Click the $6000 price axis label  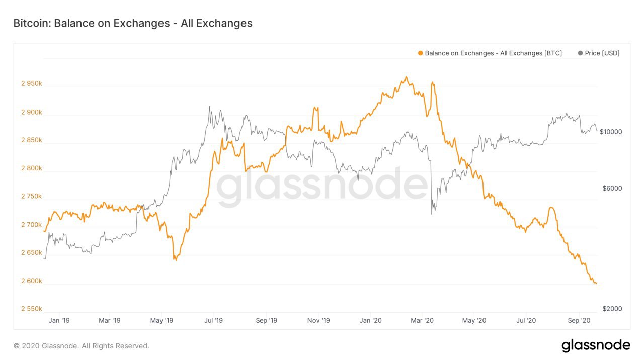[x=612, y=189]
